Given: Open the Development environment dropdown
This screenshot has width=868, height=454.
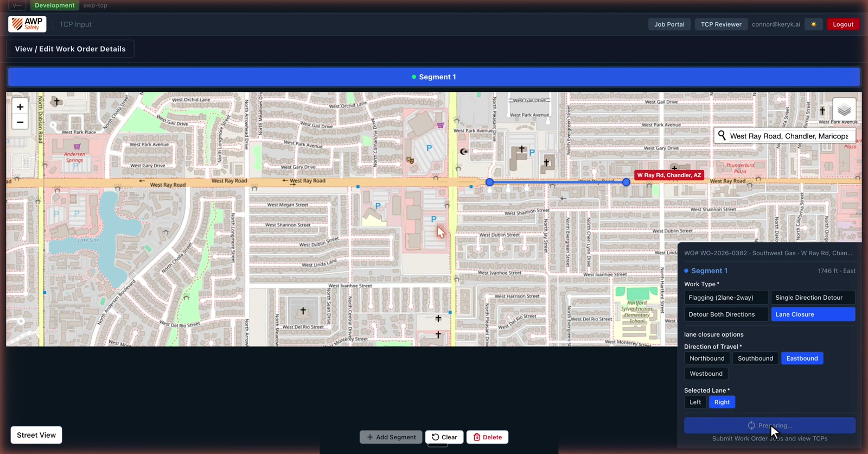Looking at the screenshot, I should [x=54, y=5].
